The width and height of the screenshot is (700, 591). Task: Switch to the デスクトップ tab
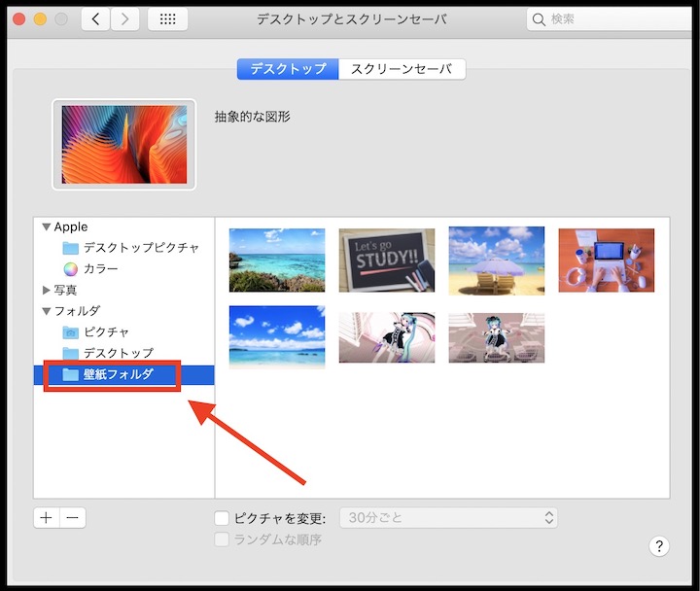(x=288, y=69)
